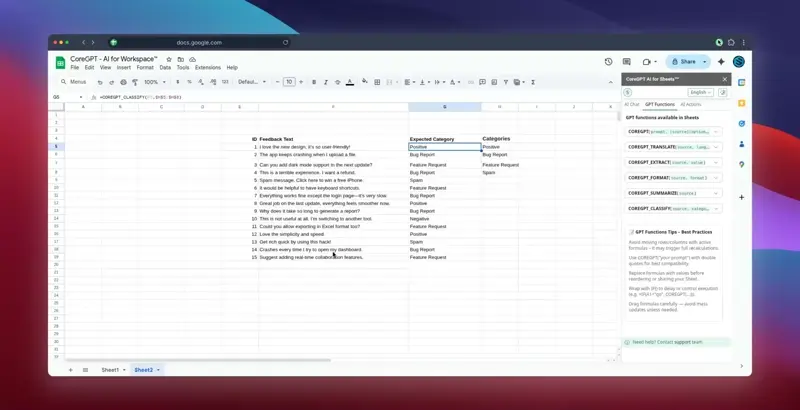Image resolution: width=800 pixels, height=410 pixels.
Task: Click the add new sheet plus button
Action: [70, 370]
